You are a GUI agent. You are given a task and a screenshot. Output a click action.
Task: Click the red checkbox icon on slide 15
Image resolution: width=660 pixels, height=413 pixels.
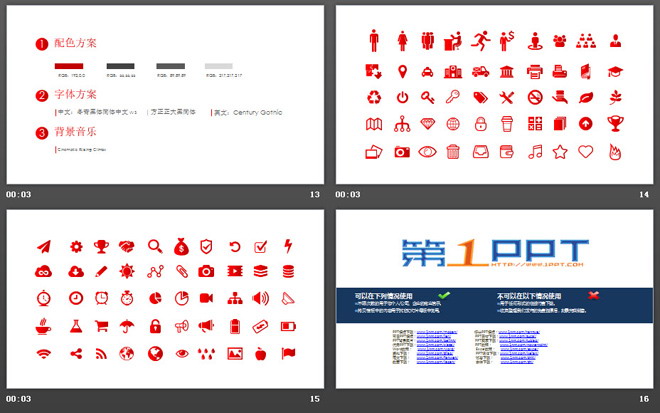click(x=261, y=246)
